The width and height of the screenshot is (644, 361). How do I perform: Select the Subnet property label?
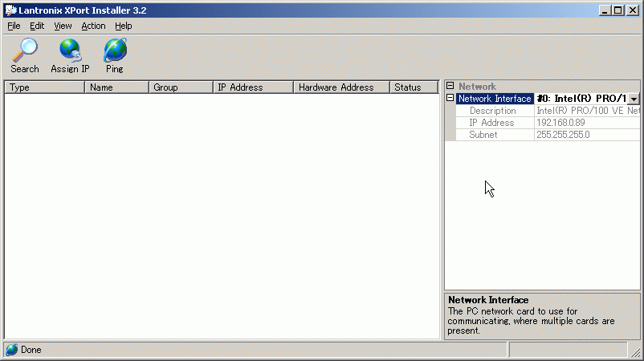[483, 135]
